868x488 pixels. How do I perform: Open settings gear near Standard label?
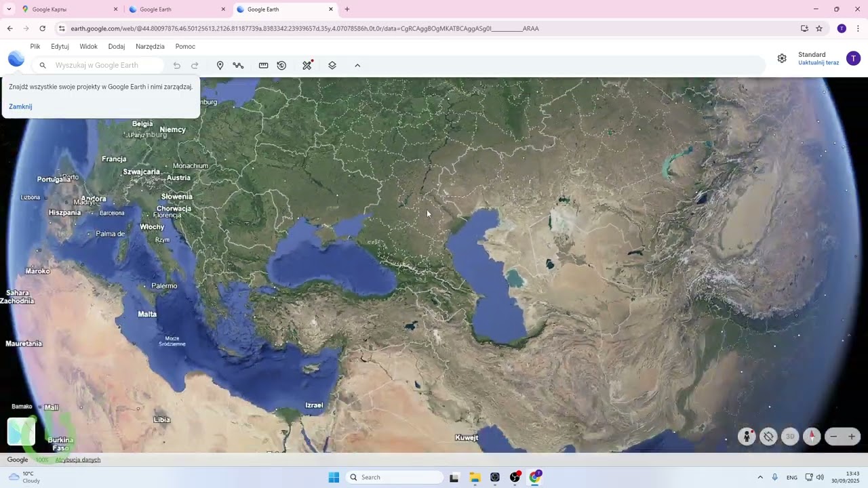pos(782,58)
